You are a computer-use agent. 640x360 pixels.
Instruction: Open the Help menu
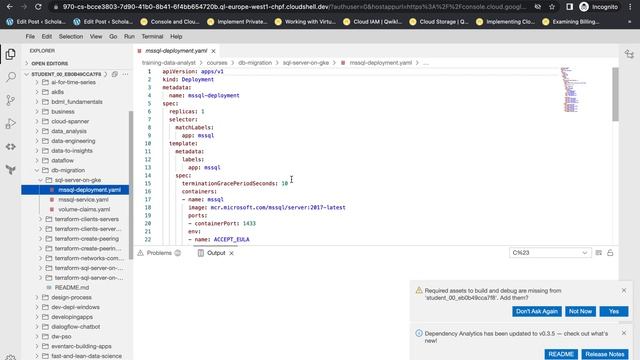pyautogui.click(x=176, y=36)
